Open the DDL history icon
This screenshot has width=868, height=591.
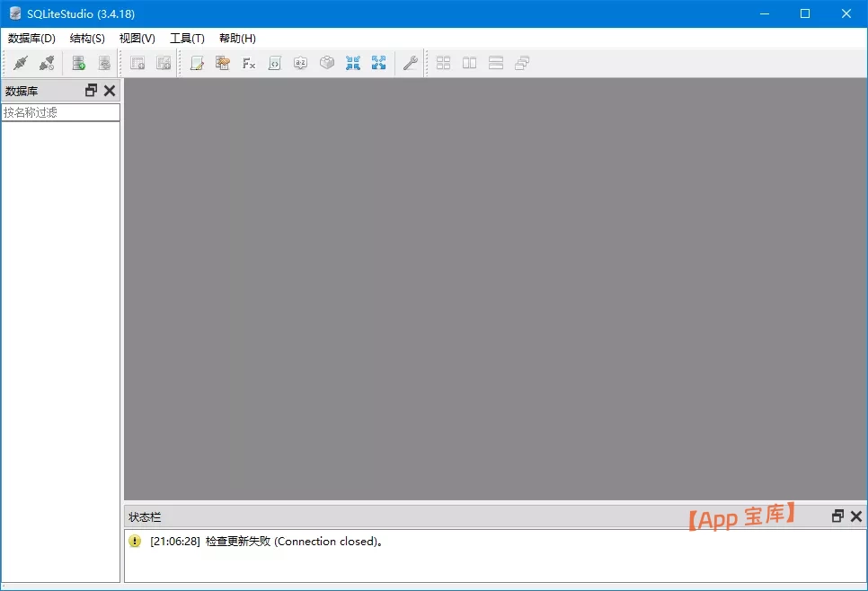(x=223, y=63)
